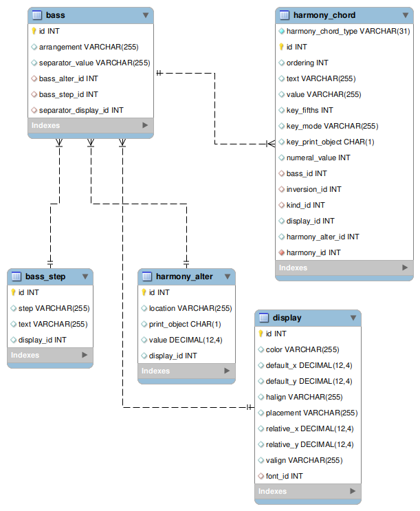The width and height of the screenshot is (420, 511).
Task: Click the bass_step table title
Action: [45, 276]
